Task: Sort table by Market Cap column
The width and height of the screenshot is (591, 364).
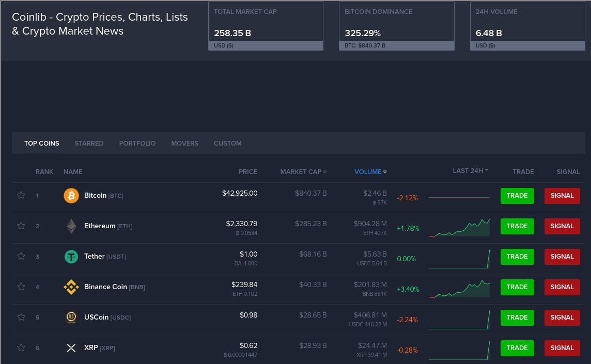Action: pyautogui.click(x=303, y=172)
